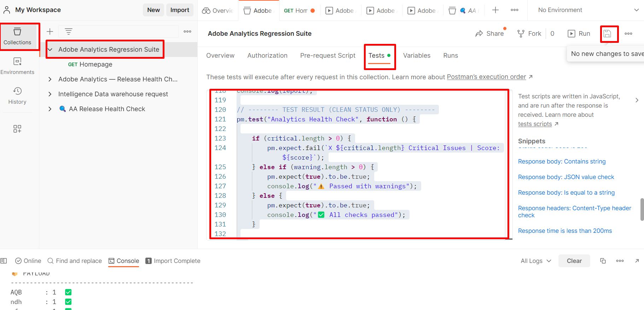Click the console.log "All checks passed" code line
The image size is (644, 310).
click(x=336, y=215)
